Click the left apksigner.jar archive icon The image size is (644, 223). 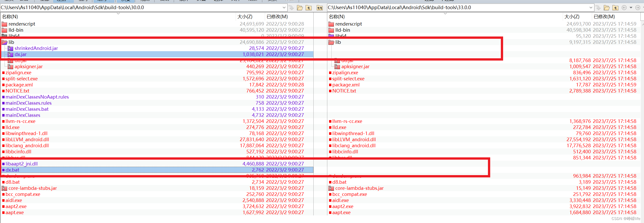[x=10, y=67]
